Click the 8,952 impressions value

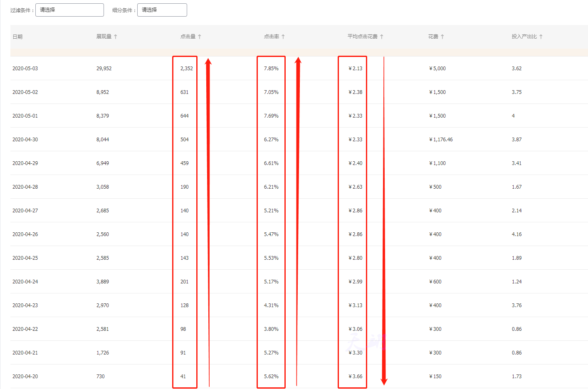pos(103,92)
